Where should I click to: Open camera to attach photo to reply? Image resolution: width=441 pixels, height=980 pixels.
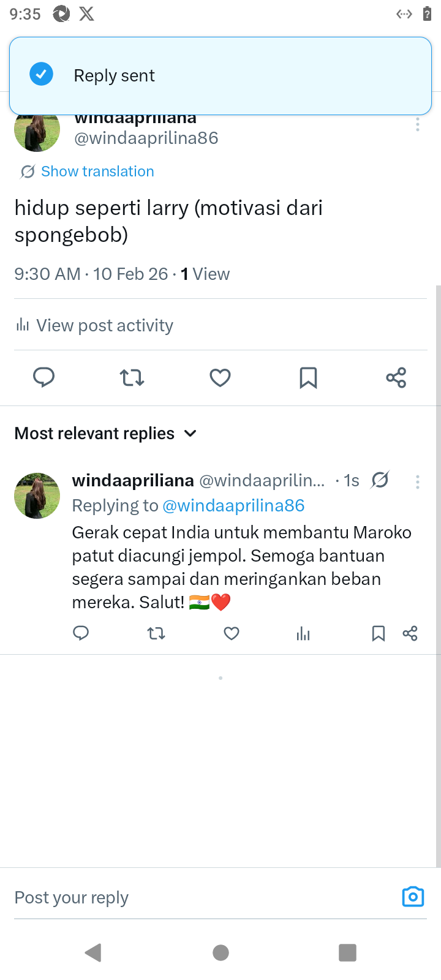[413, 897]
